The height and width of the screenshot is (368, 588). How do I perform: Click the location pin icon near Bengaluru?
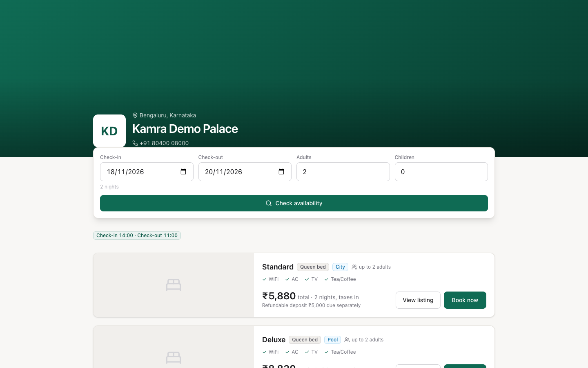tap(135, 115)
